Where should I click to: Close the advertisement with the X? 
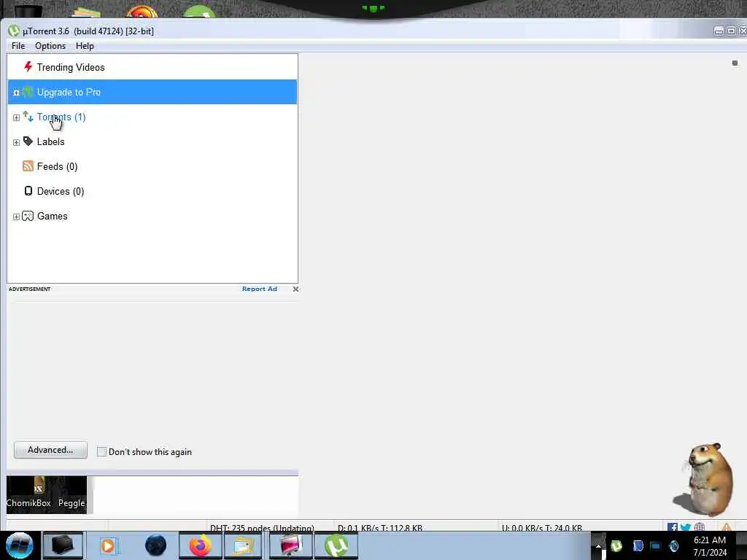(295, 289)
